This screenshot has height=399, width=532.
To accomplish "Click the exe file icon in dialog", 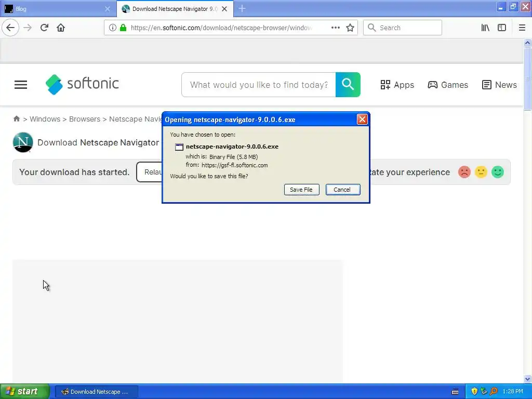I will [179, 147].
